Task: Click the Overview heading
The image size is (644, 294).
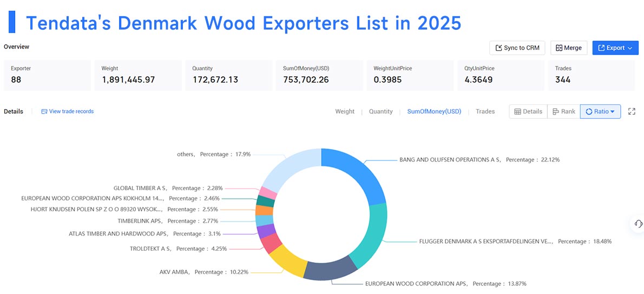Action: pyautogui.click(x=16, y=46)
